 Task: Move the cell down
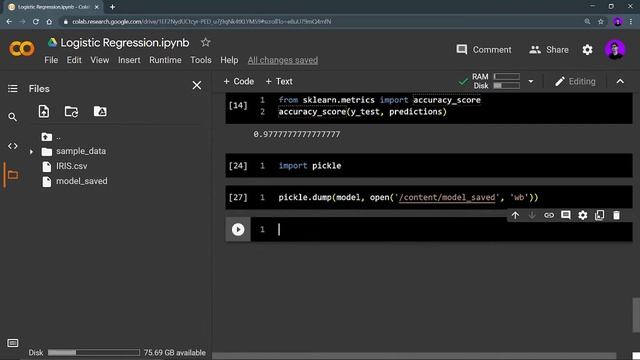(x=532, y=215)
